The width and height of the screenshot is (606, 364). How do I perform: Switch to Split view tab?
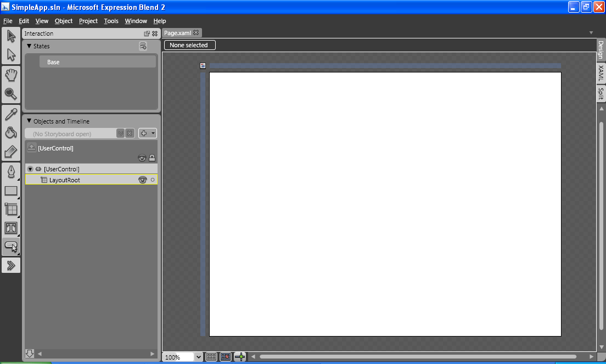coord(601,93)
